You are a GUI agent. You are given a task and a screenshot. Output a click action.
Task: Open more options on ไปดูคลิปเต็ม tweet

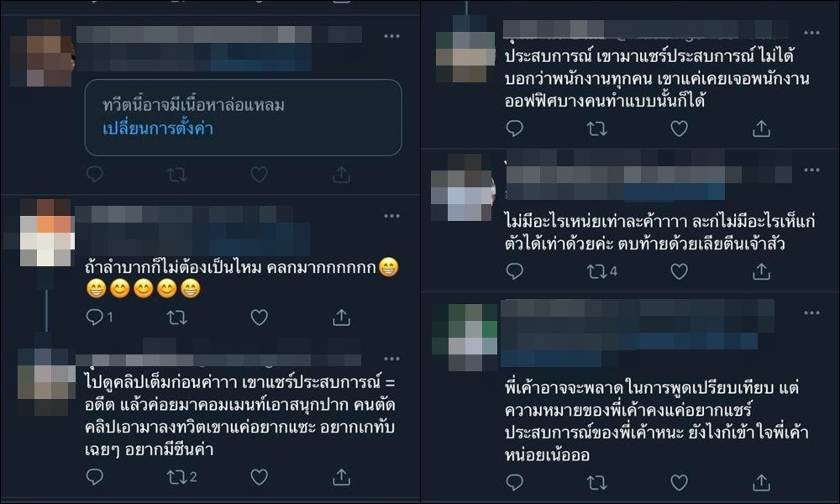coord(391,359)
